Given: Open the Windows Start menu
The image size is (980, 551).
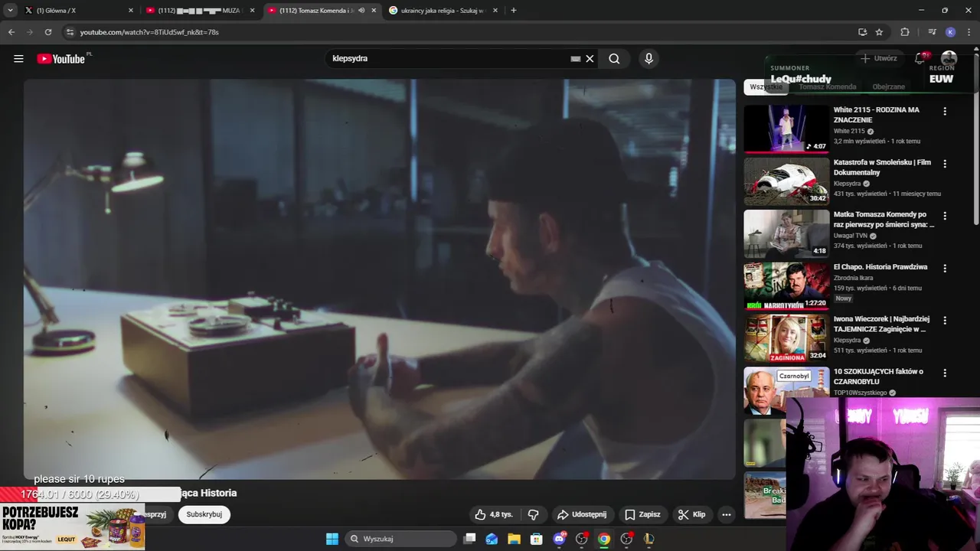Looking at the screenshot, I should (x=332, y=539).
